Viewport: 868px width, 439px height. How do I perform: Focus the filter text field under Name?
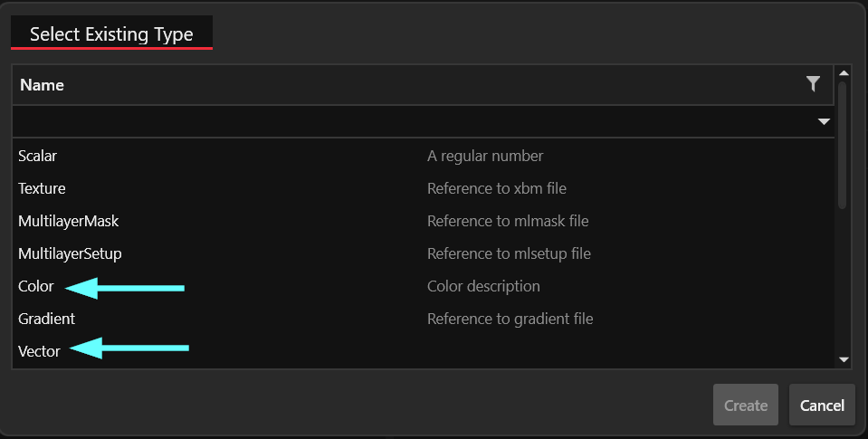coord(407,121)
